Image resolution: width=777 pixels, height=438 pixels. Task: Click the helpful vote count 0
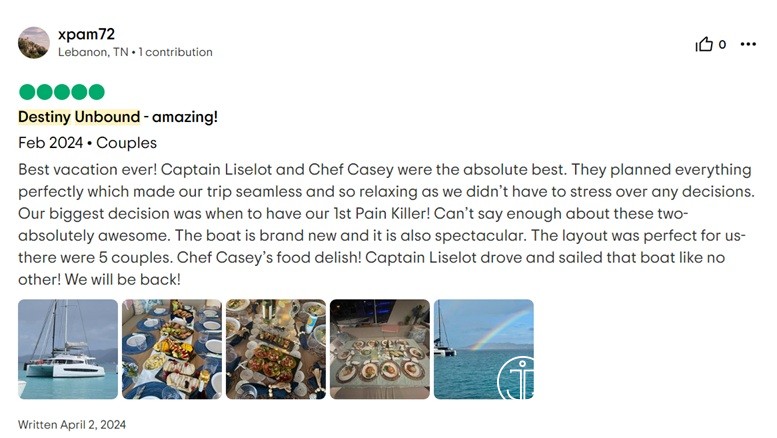coord(722,44)
